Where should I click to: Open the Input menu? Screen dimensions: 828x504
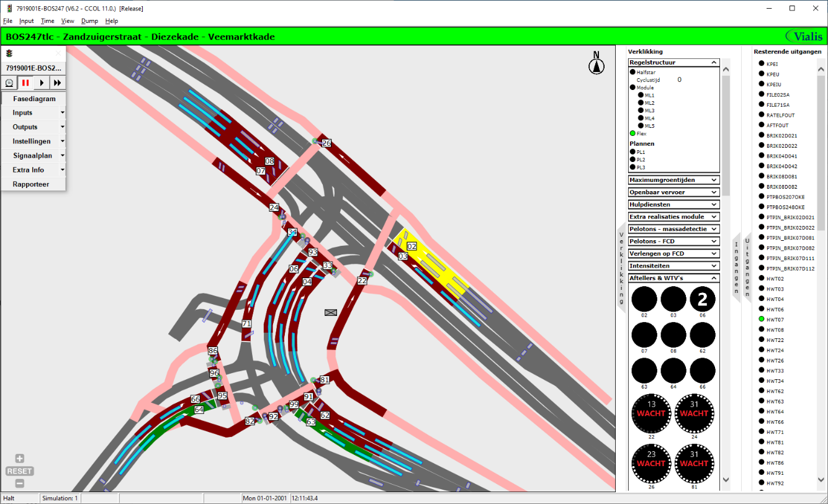(x=27, y=21)
